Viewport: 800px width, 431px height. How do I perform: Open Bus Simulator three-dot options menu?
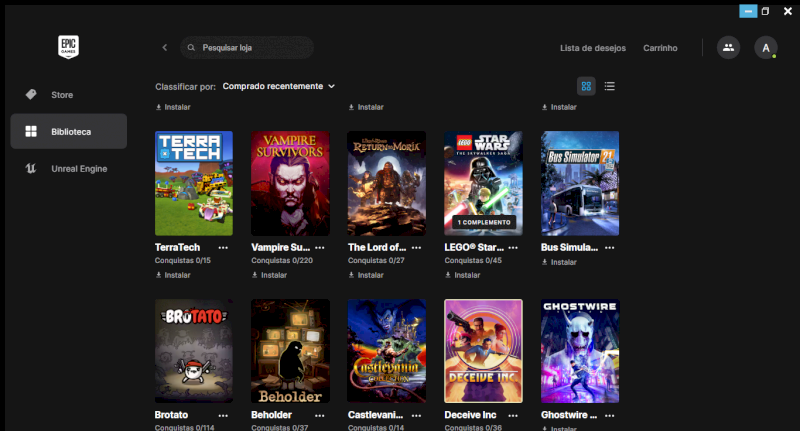click(x=608, y=247)
